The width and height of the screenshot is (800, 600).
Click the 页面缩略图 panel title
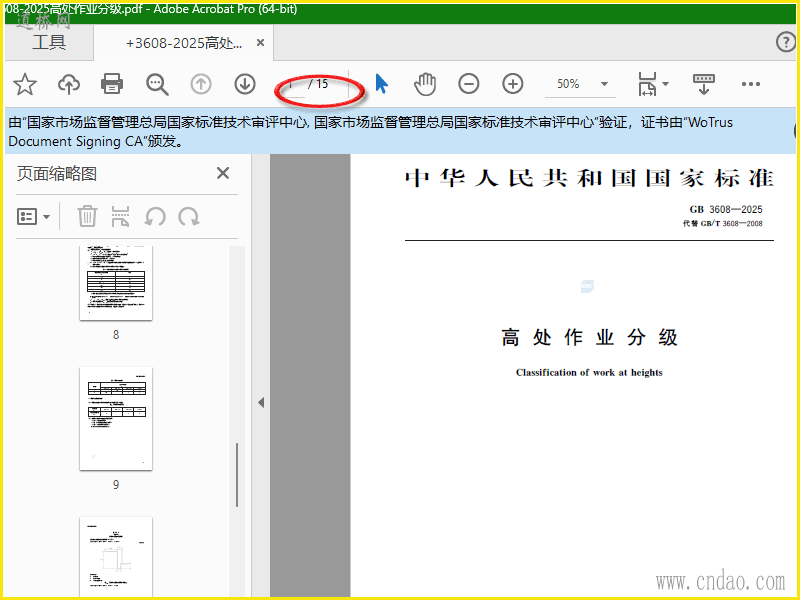[x=57, y=173]
